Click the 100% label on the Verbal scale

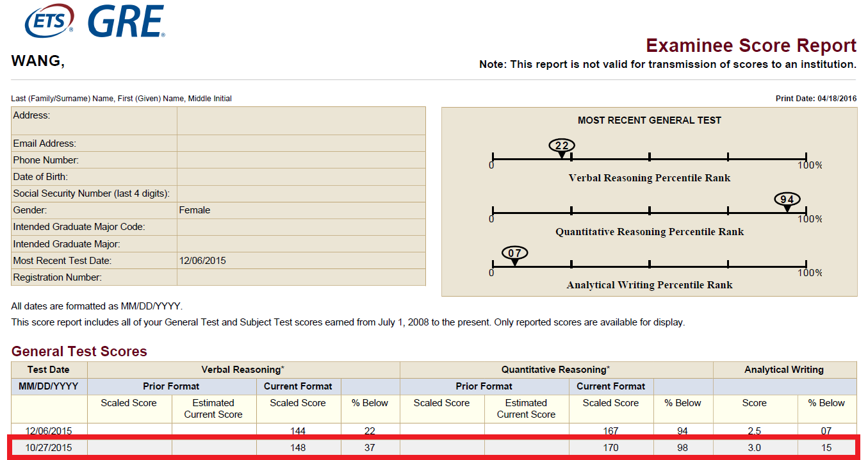[810, 165]
